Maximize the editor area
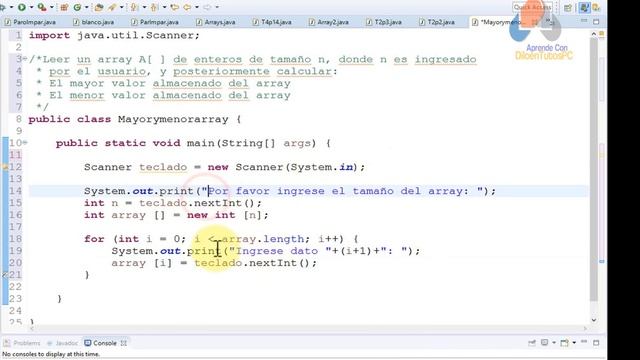This screenshot has height=360, width=640. tap(596, 22)
